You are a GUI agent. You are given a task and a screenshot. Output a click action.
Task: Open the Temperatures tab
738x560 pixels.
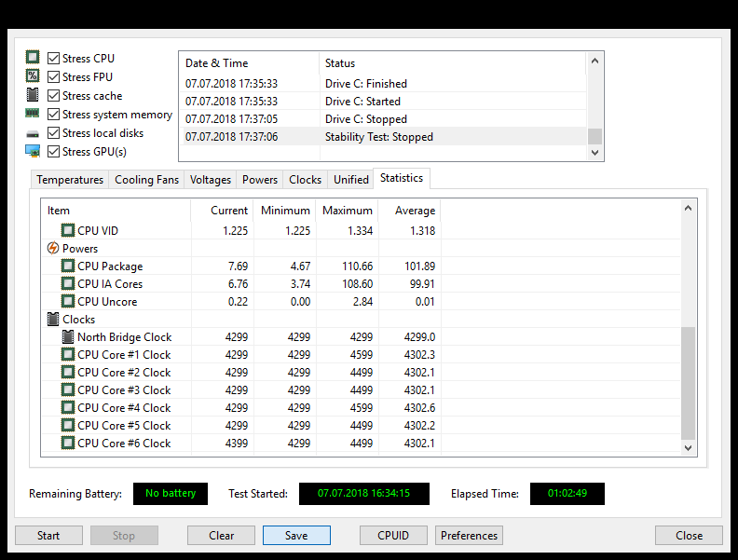pos(70,180)
